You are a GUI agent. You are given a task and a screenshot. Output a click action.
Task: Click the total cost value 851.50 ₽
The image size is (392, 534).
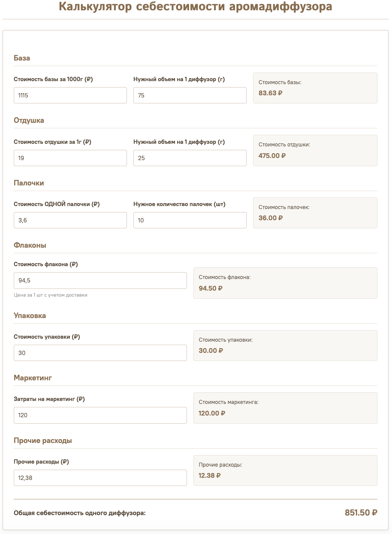coord(361,513)
